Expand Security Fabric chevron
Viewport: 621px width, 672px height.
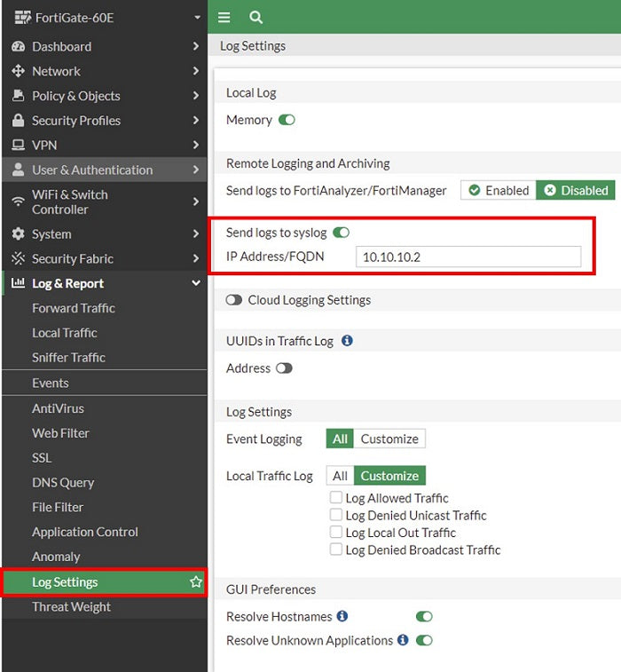click(x=196, y=258)
